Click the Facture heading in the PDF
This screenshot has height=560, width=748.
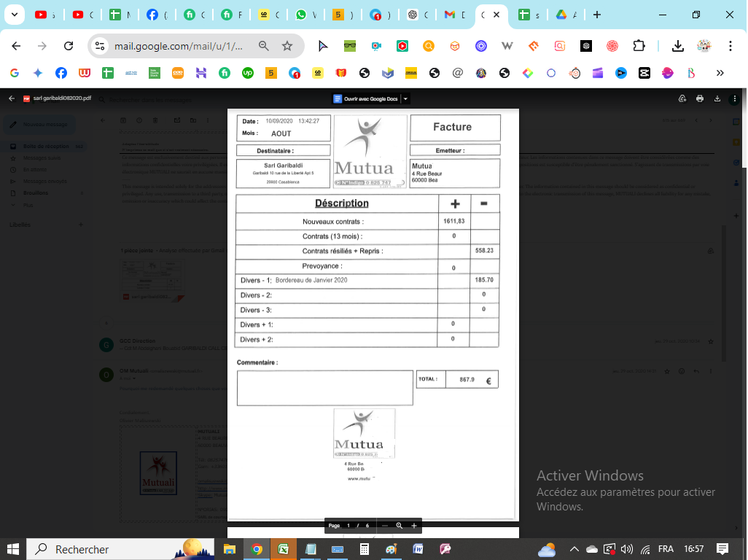tap(452, 127)
